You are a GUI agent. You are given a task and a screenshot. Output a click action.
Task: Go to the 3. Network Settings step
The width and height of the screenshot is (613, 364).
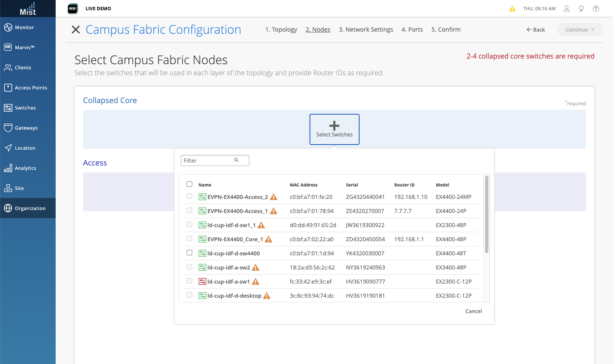[366, 30]
